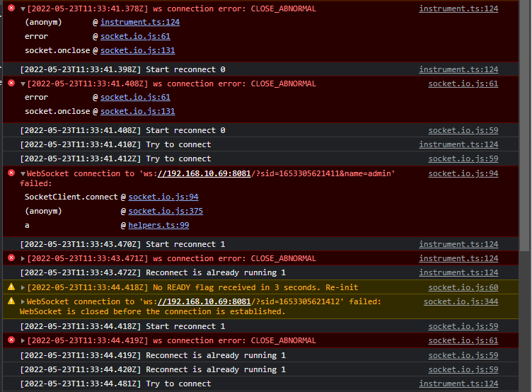
Task: Open socket.io.js:94 in SocketClient.connect frame
Action: pos(163,197)
